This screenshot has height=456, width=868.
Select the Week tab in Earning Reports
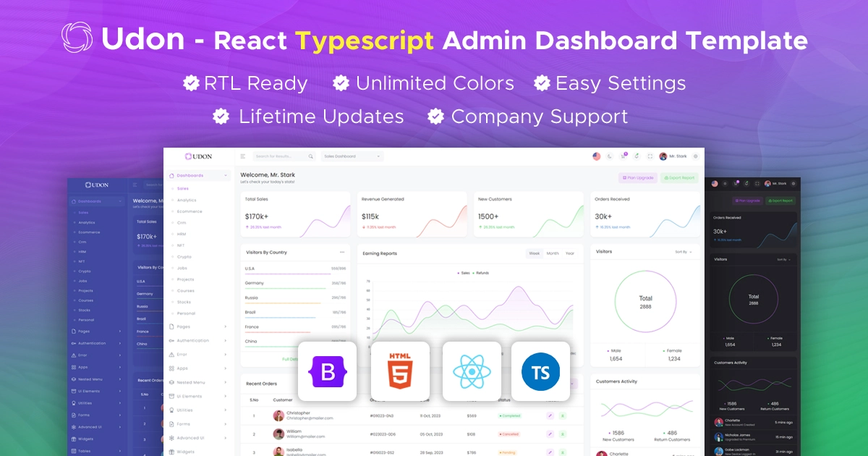tap(534, 253)
